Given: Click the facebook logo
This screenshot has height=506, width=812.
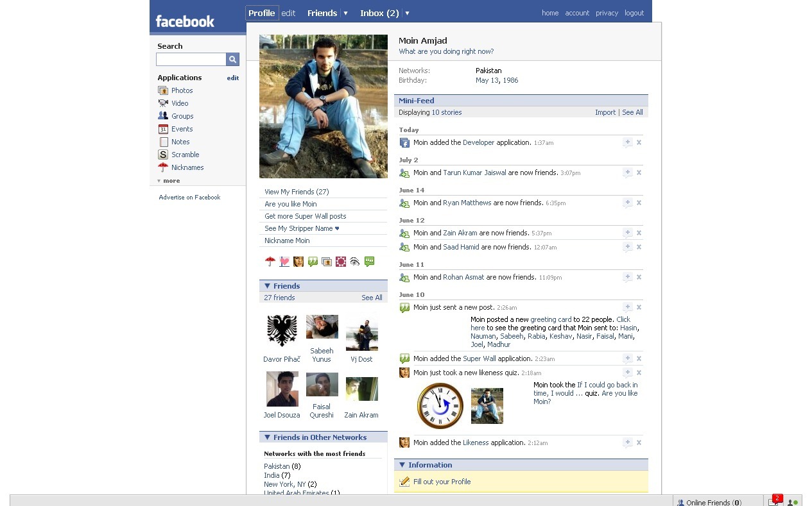Looking at the screenshot, I should point(185,21).
